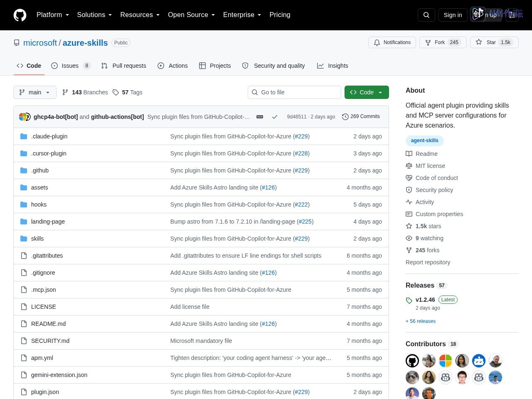The height and width of the screenshot is (399, 532).
Task: Click the hooks folder icon
Action: pyautogui.click(x=24, y=204)
